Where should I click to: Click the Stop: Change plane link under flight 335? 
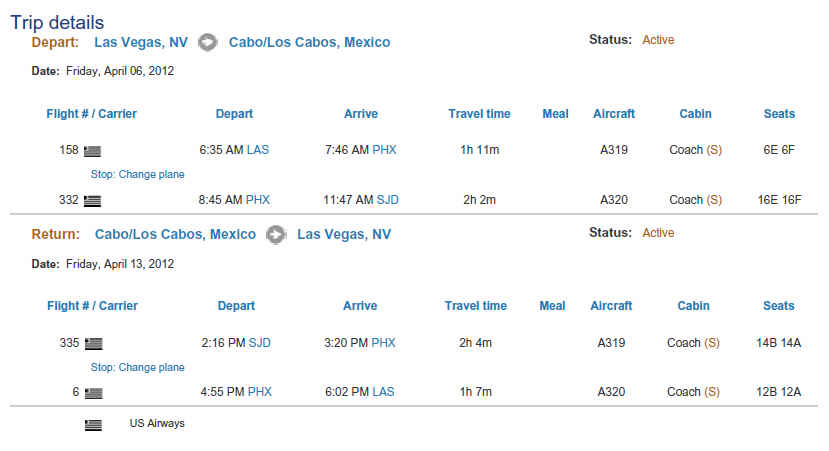(137, 367)
